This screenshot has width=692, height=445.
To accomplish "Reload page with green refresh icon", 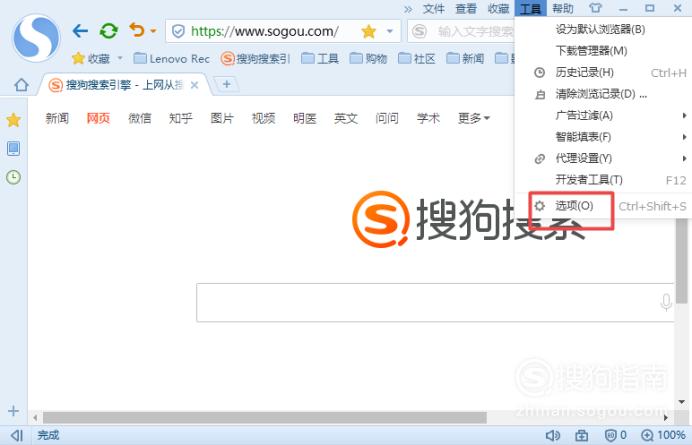I will (109, 31).
